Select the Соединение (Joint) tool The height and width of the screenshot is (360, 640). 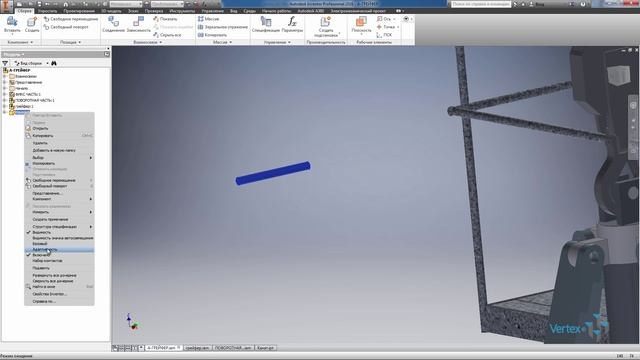click(113, 24)
